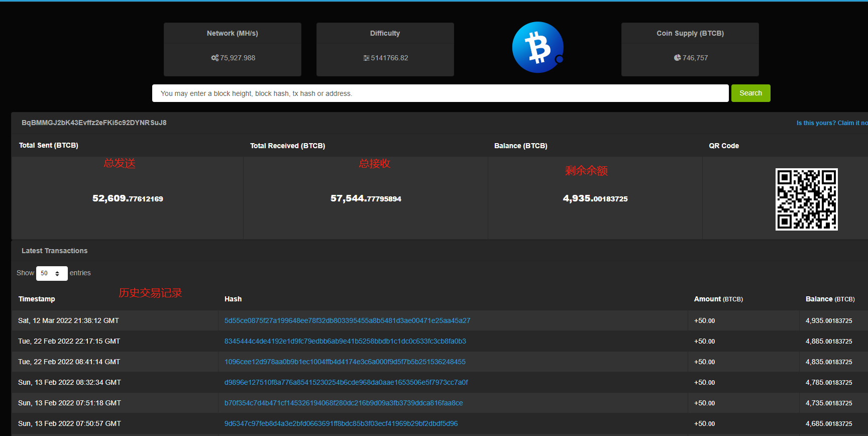
Task: Sort by the Timestamp column header
Action: pos(37,299)
